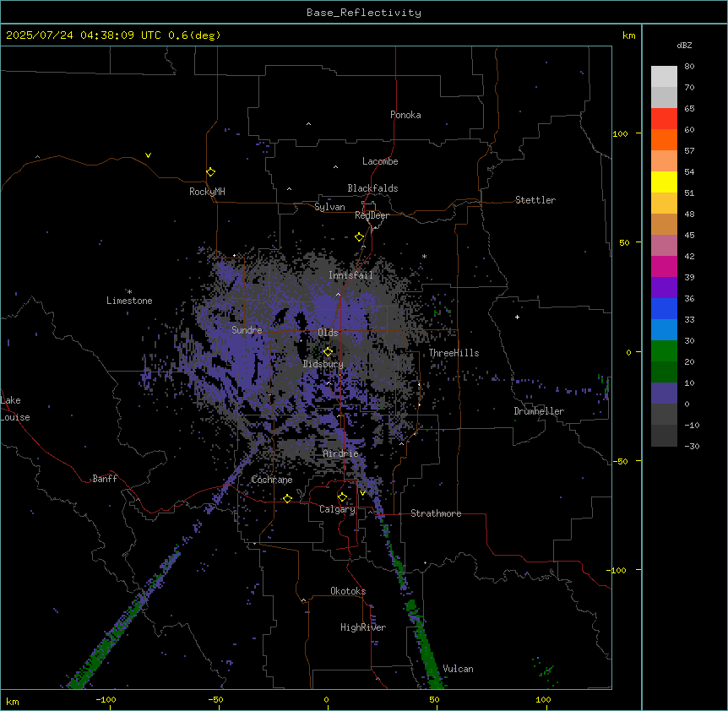This screenshot has width=728, height=711.
Task: Select the orange 57-60 dBZ legend swatch
Action: coord(664,139)
